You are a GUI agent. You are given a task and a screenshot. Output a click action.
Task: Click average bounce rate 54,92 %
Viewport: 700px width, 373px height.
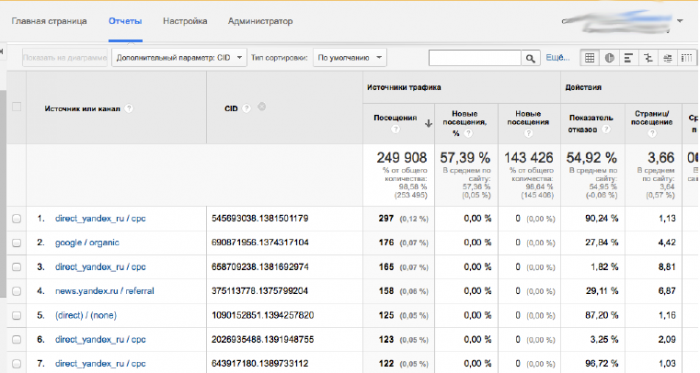(592, 158)
